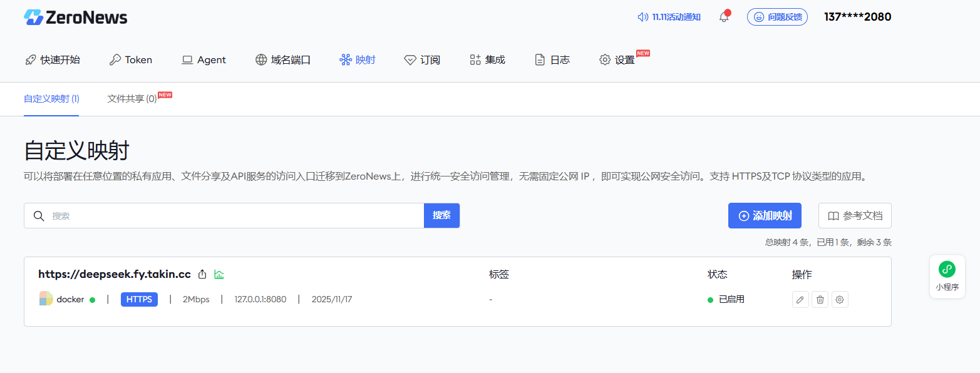This screenshot has height=373, width=980.
Task: Open traffic statistics chart icon
Action: 219,274
